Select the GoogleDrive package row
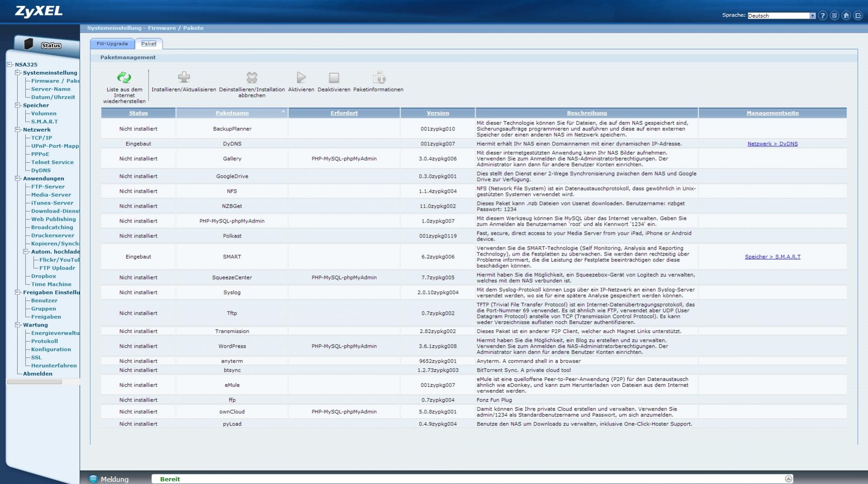868x484 pixels. pos(474,176)
